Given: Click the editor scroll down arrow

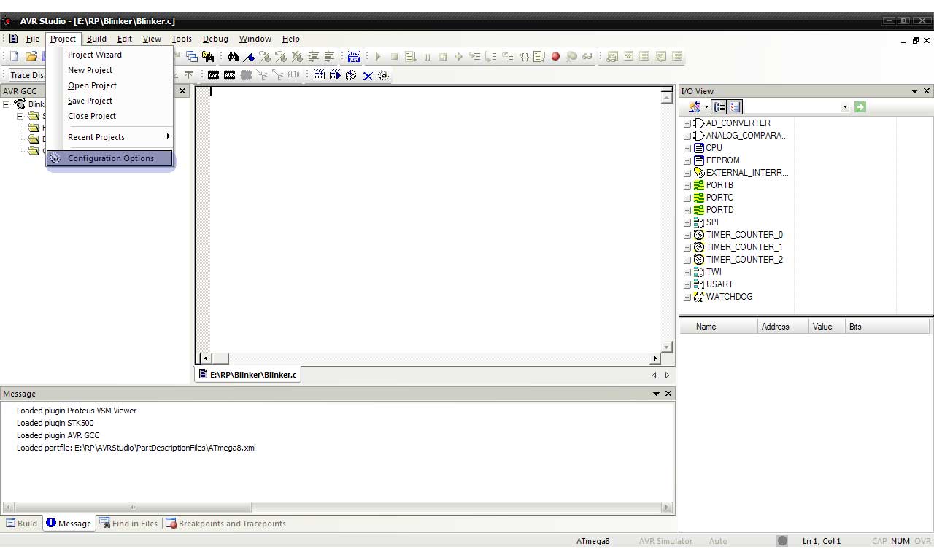Looking at the screenshot, I should pos(667,347).
